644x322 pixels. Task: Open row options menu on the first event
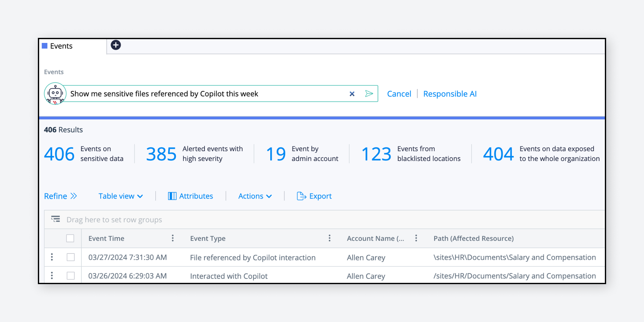tap(52, 257)
